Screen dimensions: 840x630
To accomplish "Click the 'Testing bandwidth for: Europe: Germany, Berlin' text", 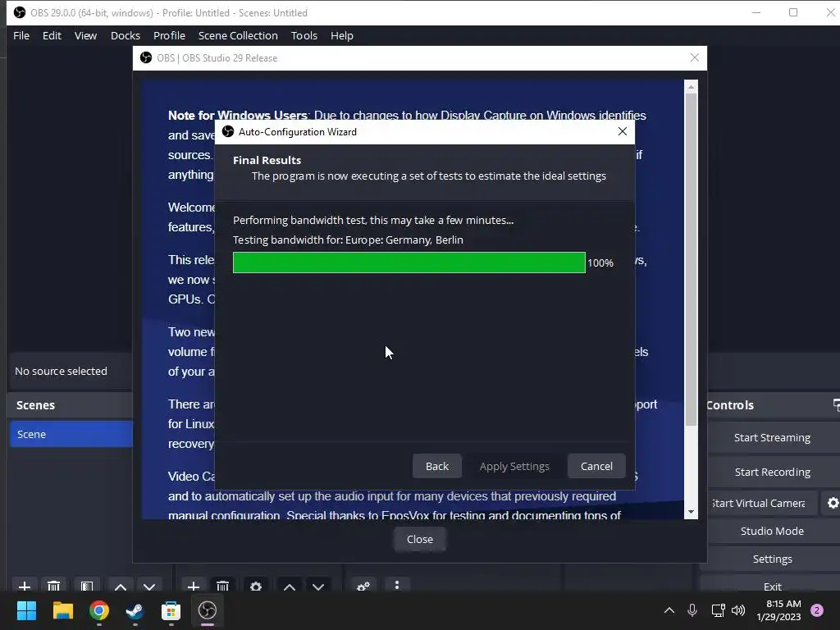I will pyautogui.click(x=348, y=240).
